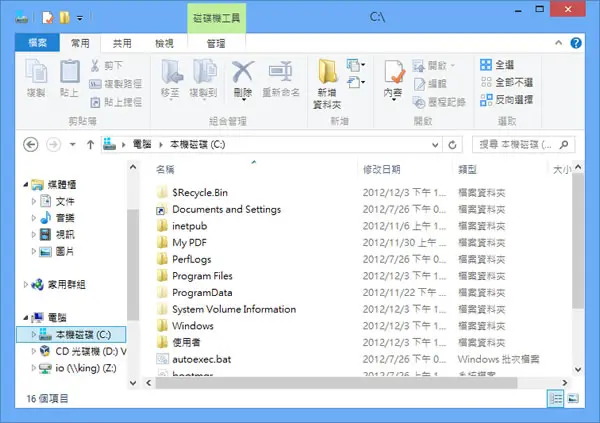The width and height of the screenshot is (600, 423).
Task: Open the 內容 (Properties) icon
Action: (x=394, y=72)
